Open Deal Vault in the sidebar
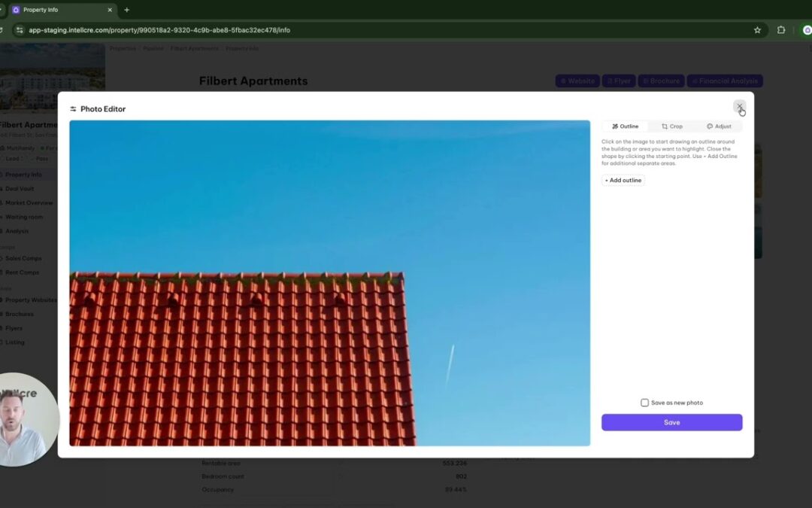This screenshot has width=812, height=508. (19, 189)
